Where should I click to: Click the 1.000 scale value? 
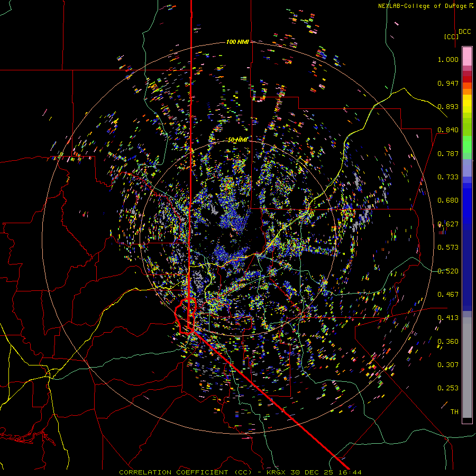(x=448, y=59)
